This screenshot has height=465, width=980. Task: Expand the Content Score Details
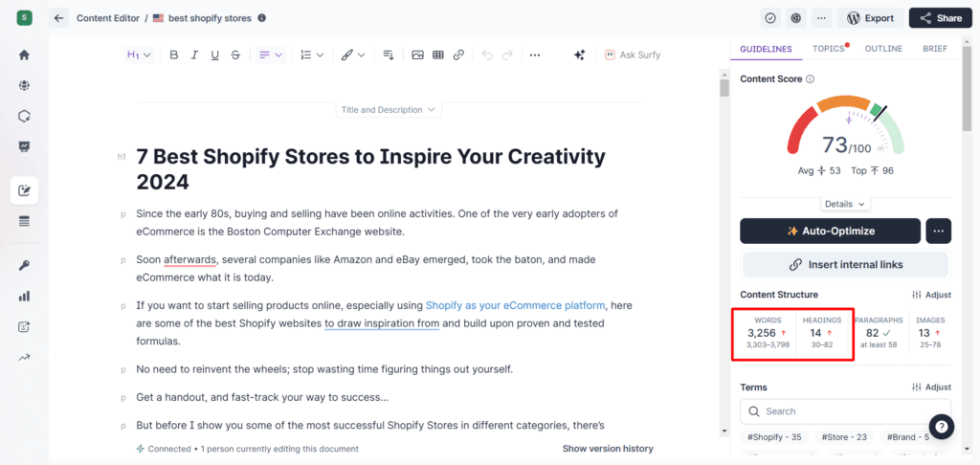pos(845,204)
